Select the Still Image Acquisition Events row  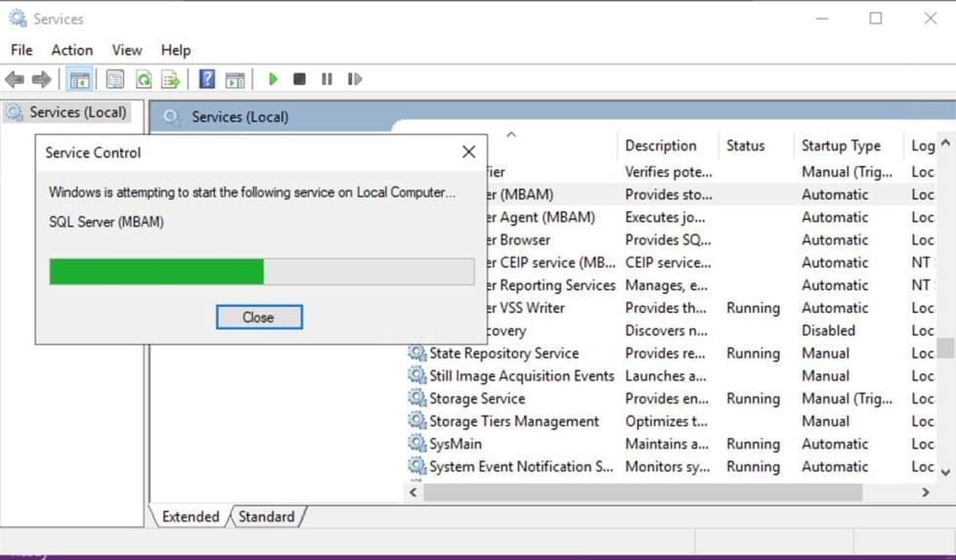coord(671,375)
